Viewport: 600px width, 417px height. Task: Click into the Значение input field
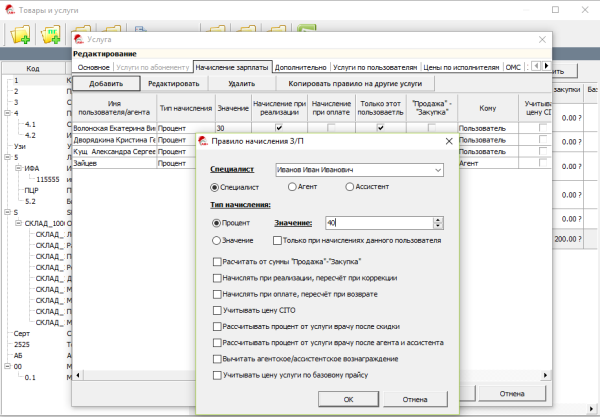coord(379,223)
